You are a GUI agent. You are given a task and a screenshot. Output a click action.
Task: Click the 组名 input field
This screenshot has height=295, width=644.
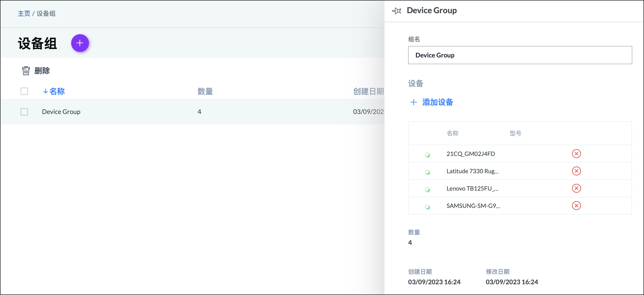click(x=520, y=55)
